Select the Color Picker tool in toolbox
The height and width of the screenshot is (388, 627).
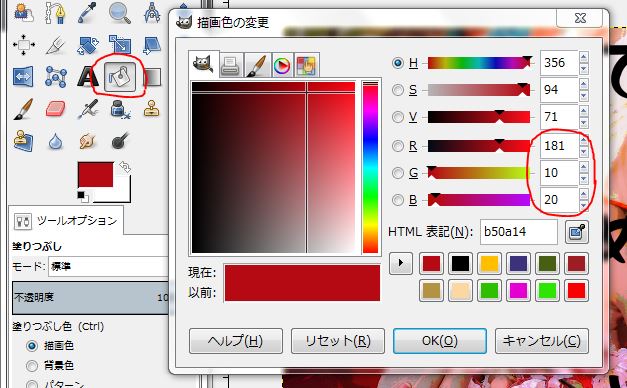[87, 13]
